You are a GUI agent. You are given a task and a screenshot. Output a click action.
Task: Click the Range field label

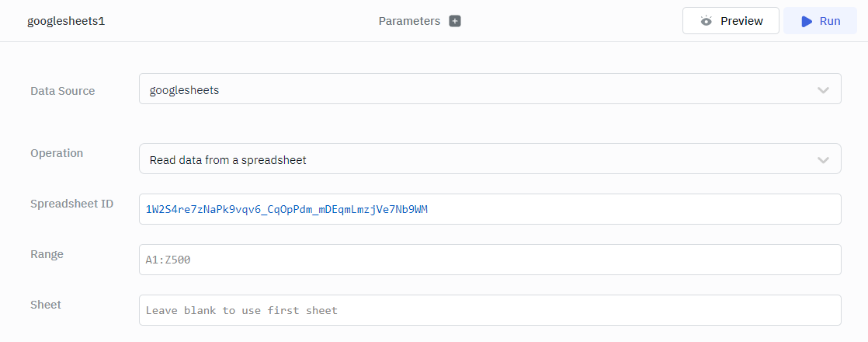47,254
